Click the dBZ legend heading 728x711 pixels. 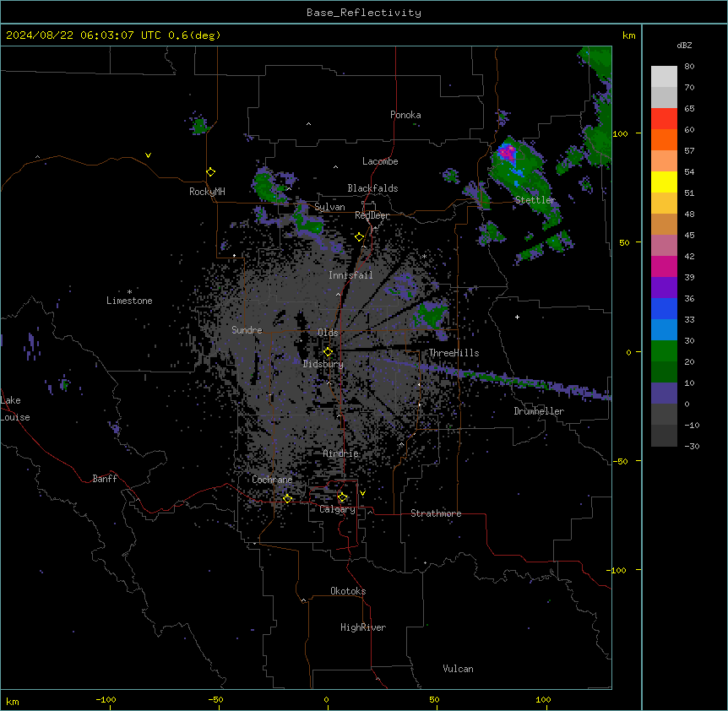[684, 45]
